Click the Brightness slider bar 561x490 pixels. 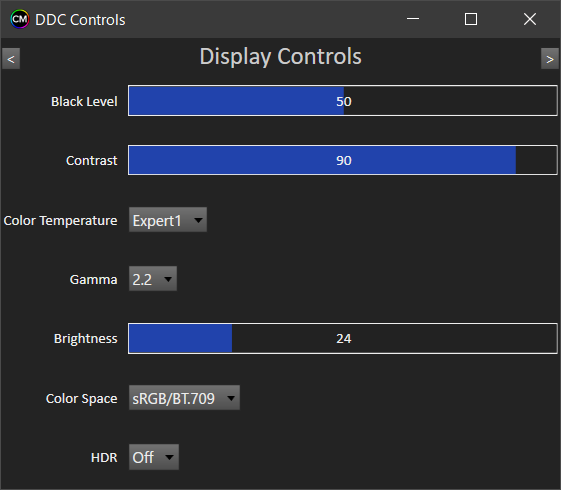343,338
